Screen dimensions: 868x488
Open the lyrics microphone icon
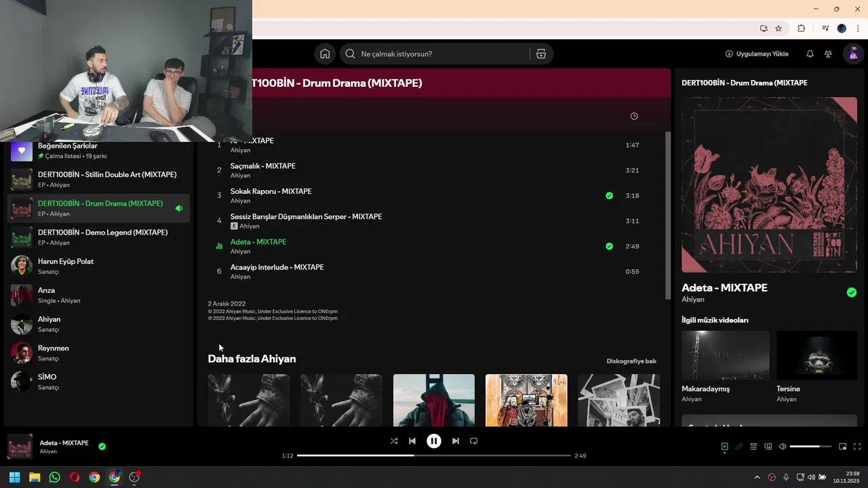pos(739,447)
